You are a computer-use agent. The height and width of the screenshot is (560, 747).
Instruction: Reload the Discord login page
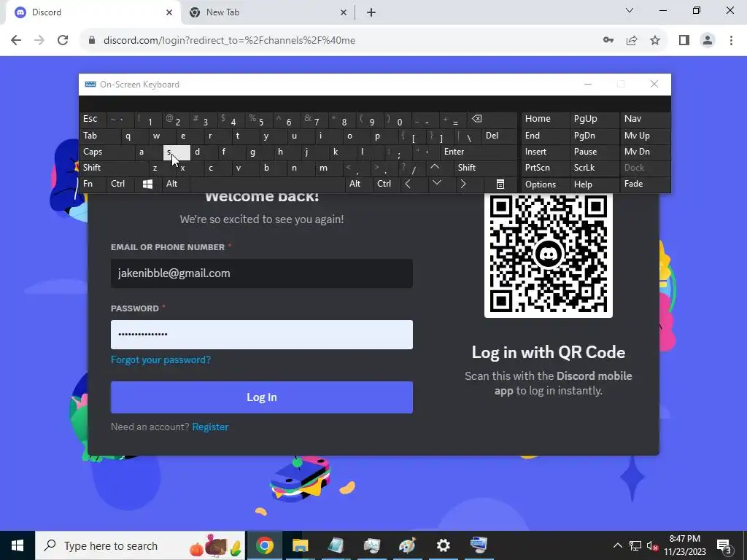click(63, 41)
